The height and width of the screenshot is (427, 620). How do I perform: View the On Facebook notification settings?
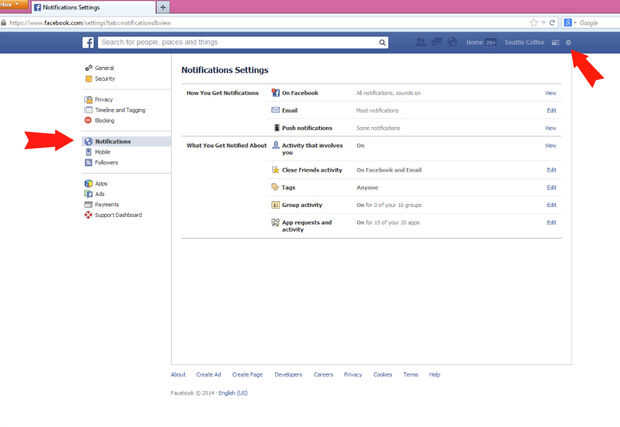pos(550,93)
